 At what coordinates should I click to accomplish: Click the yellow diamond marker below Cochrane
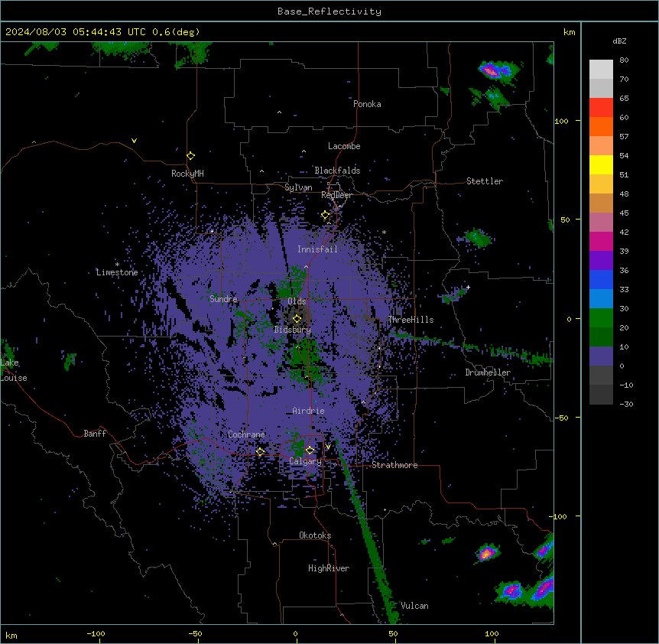pyautogui.click(x=260, y=451)
